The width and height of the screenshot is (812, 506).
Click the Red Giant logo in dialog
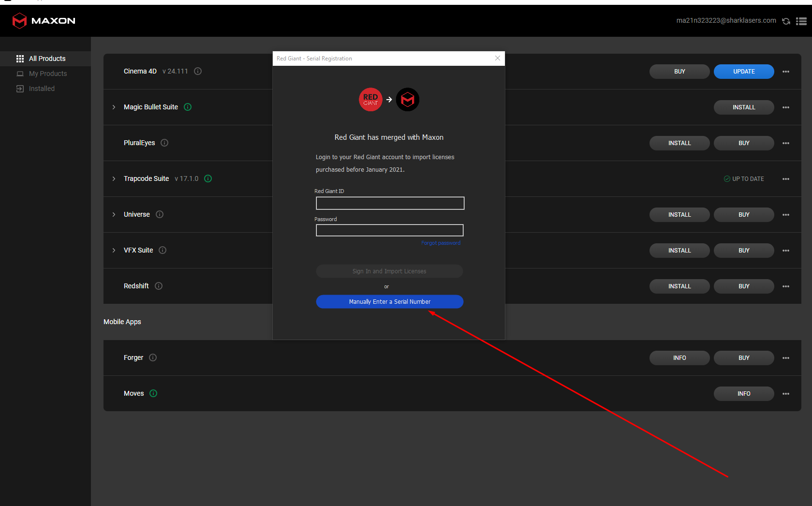tap(370, 100)
